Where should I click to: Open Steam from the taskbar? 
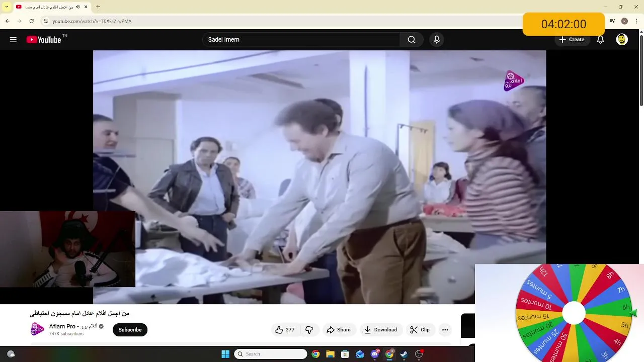404,354
